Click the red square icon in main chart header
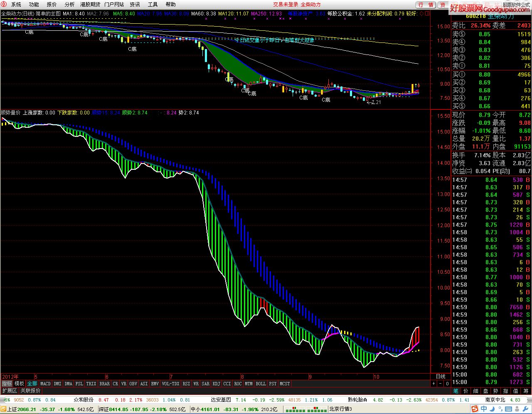 tap(427, 13)
